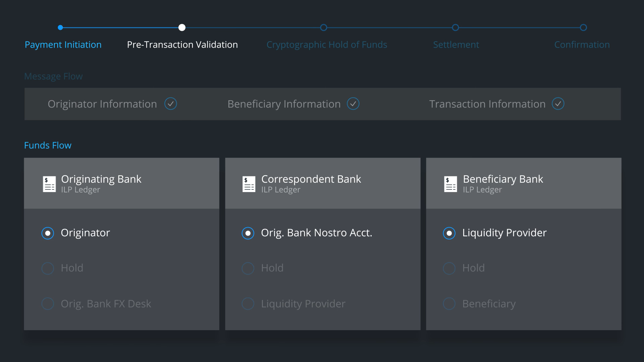The height and width of the screenshot is (362, 644).
Task: Click the Transaction Information checkmark icon
Action: click(558, 104)
